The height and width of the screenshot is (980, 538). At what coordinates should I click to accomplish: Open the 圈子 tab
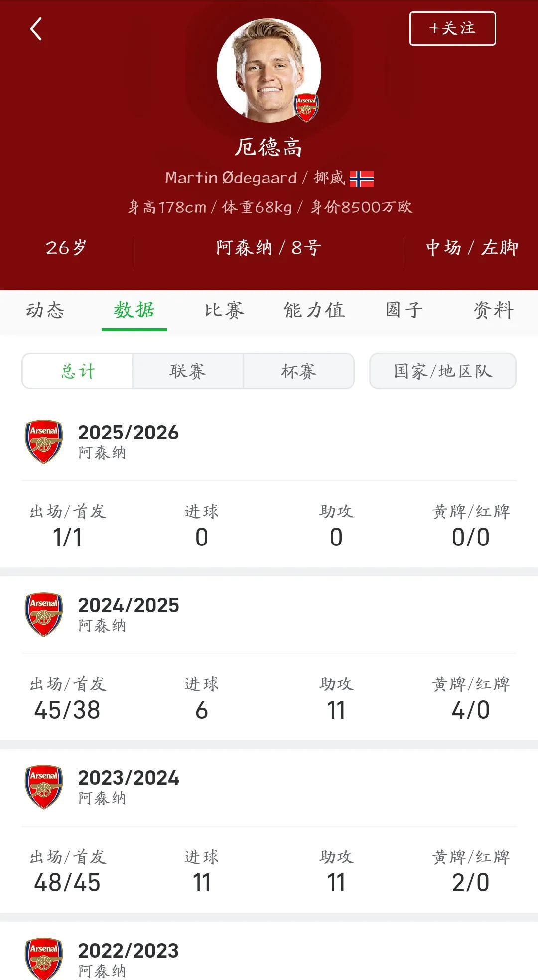[404, 310]
